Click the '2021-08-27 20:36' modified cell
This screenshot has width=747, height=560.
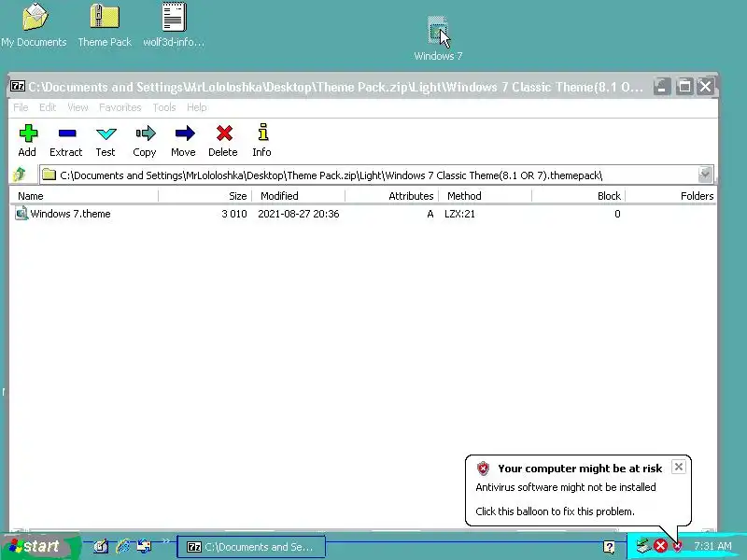coord(299,214)
